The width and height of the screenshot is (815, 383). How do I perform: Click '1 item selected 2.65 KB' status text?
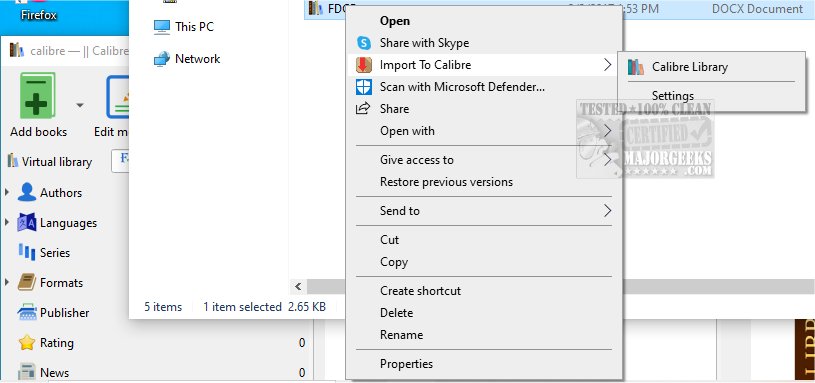[x=265, y=307]
